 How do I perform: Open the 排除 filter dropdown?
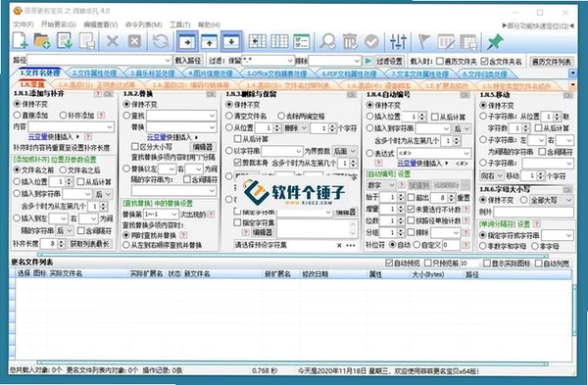point(357,61)
